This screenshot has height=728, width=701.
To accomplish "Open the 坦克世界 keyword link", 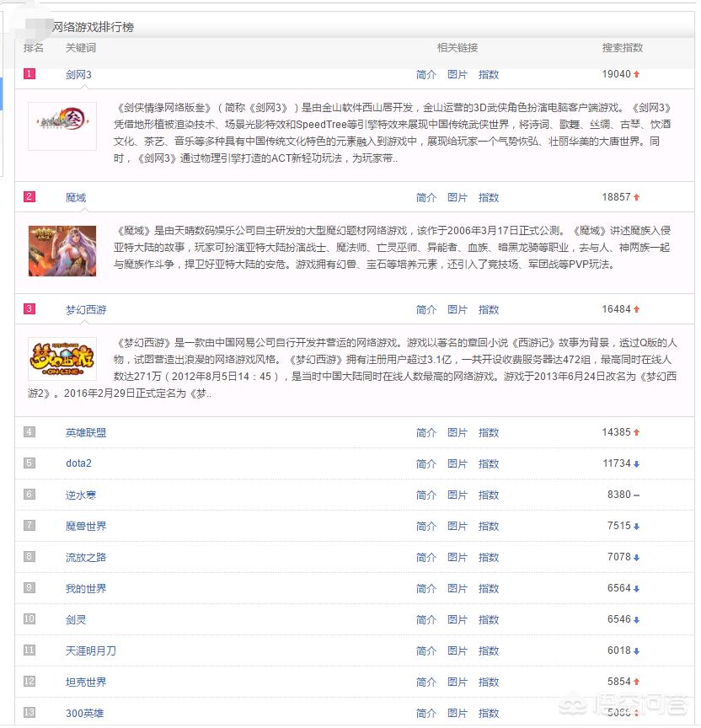I will tap(86, 682).
